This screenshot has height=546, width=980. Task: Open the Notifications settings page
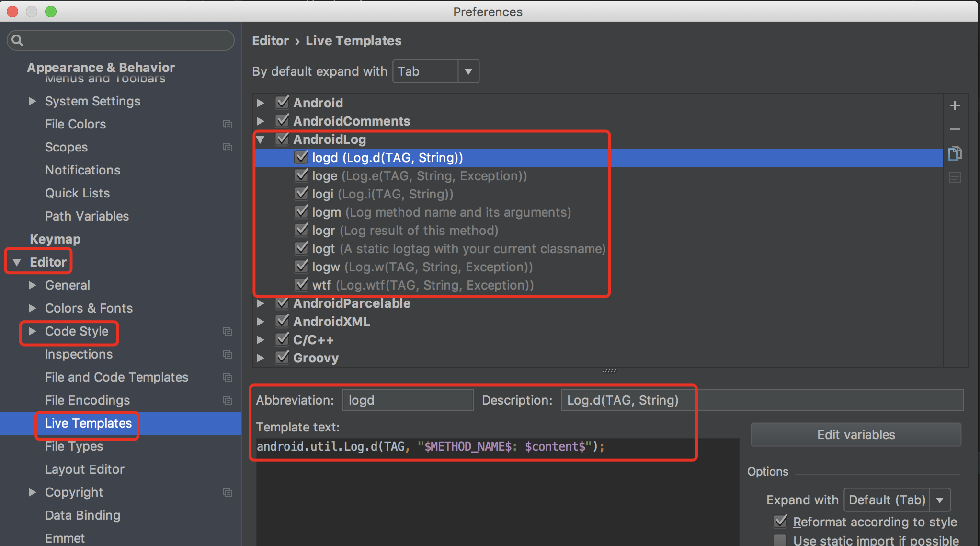tap(83, 170)
